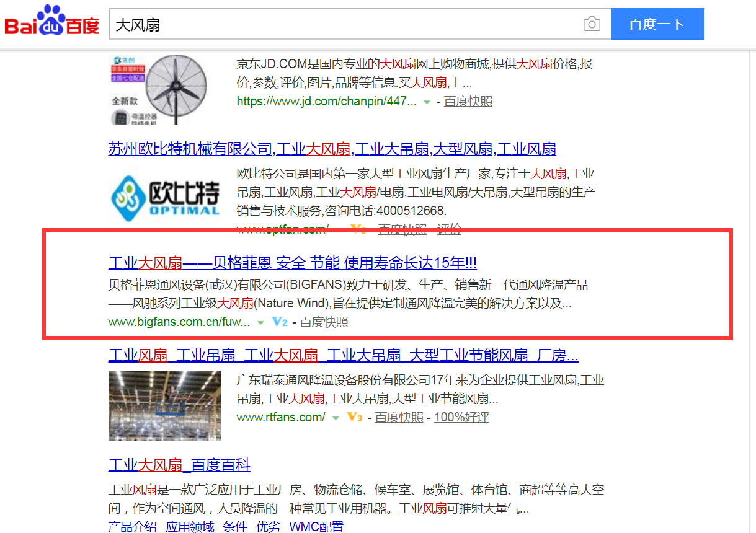Screen dimensions: 756x533
Task: Open the WMC配置 section link
Action: [316, 527]
